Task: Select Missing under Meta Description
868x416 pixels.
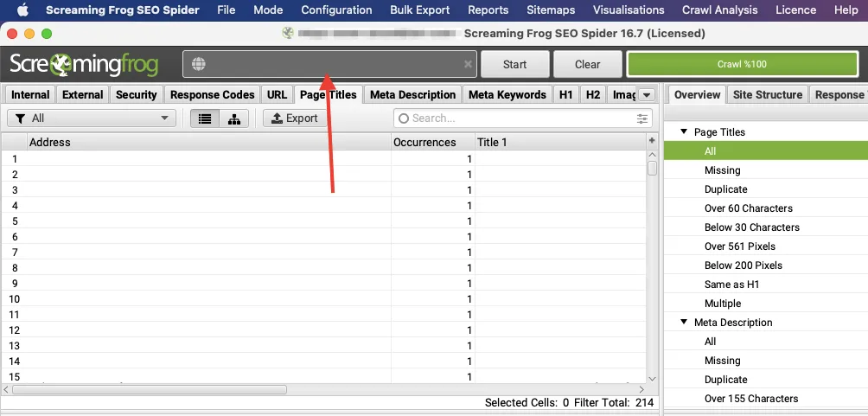Action: 723,361
